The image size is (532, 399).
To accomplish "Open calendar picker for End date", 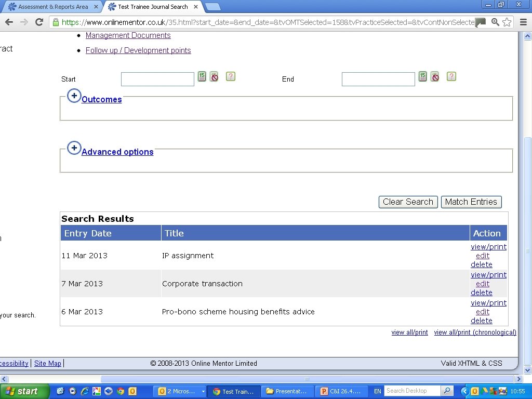I will (422, 76).
